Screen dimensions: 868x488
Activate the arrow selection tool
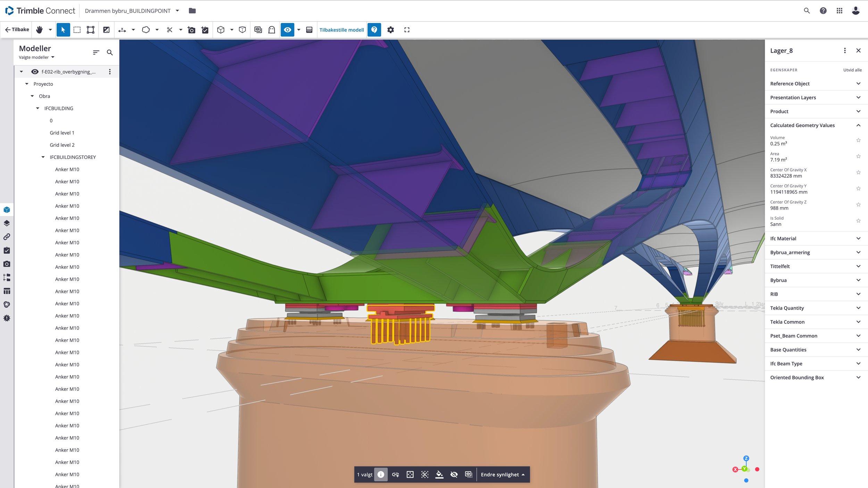point(63,30)
